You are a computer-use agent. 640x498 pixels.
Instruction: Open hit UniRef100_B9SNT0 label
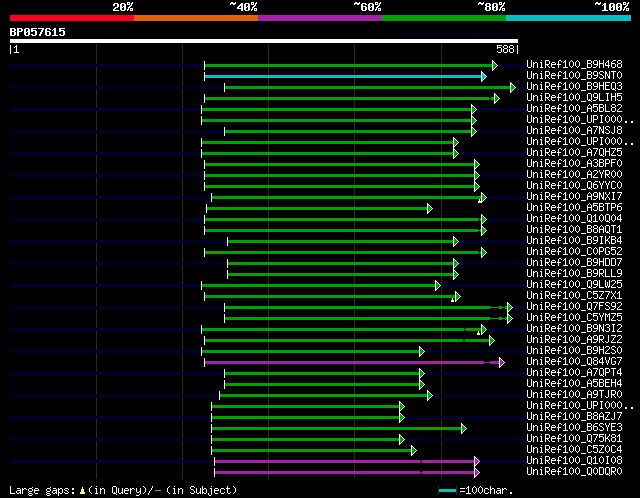574,76
